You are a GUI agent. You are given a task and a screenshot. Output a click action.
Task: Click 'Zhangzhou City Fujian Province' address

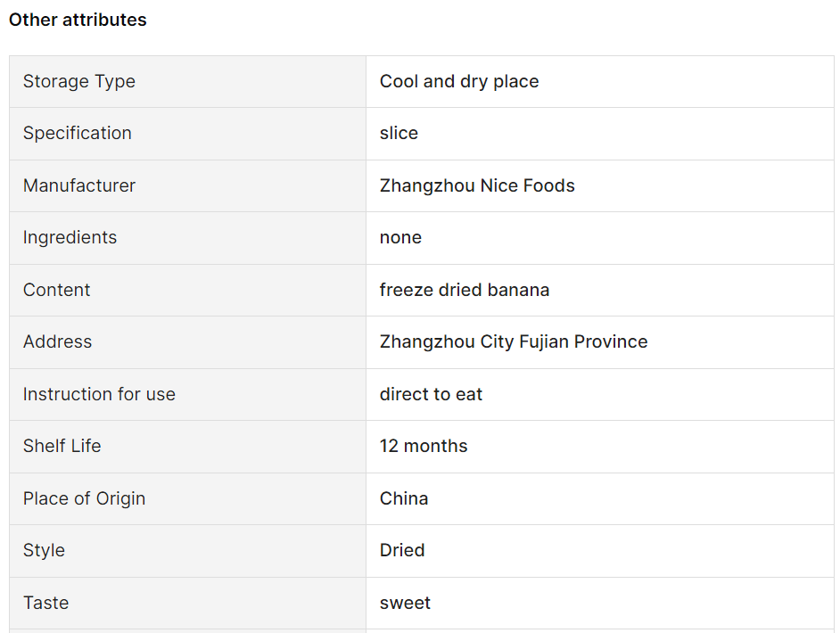pos(514,341)
